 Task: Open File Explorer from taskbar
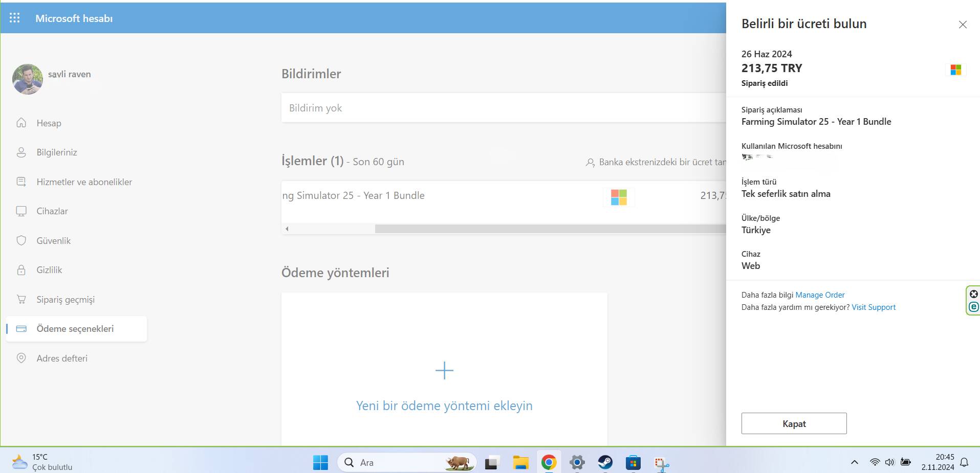tap(520, 462)
